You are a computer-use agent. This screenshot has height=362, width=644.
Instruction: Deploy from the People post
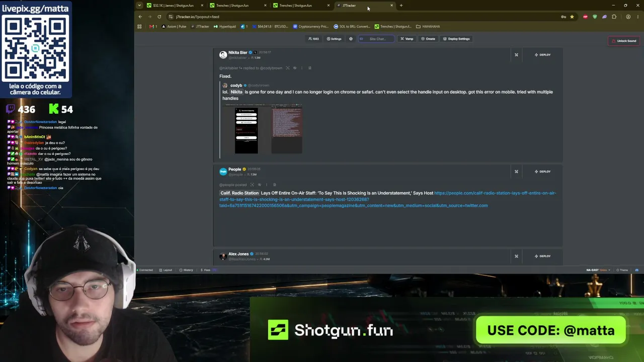[542, 171]
